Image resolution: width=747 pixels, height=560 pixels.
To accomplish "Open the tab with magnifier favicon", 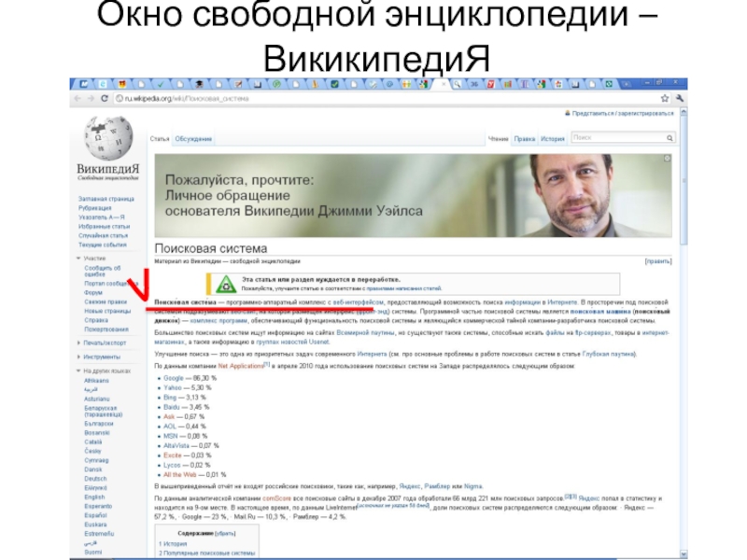I will tap(457, 84).
